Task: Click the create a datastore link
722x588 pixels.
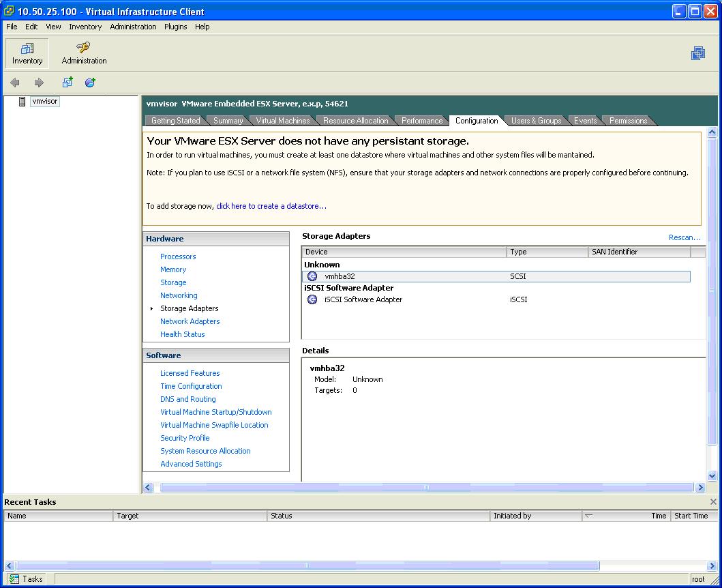Action: (x=271, y=206)
